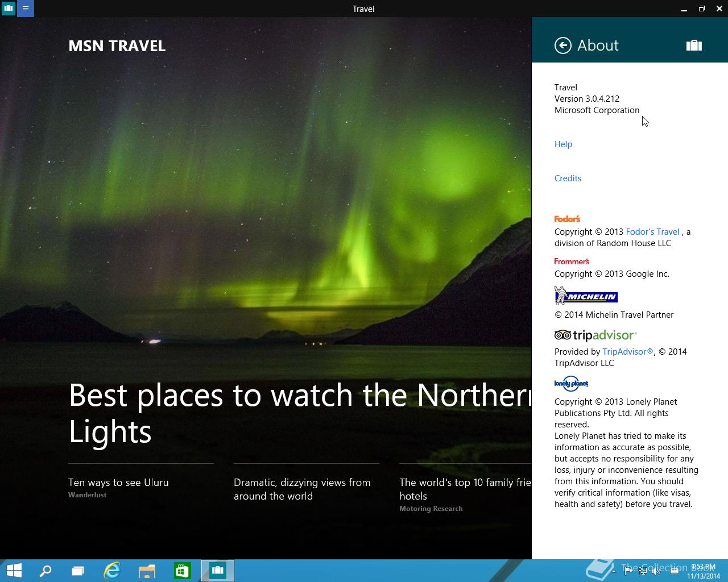
Task: Open File Explorer from taskbar
Action: tap(147, 571)
